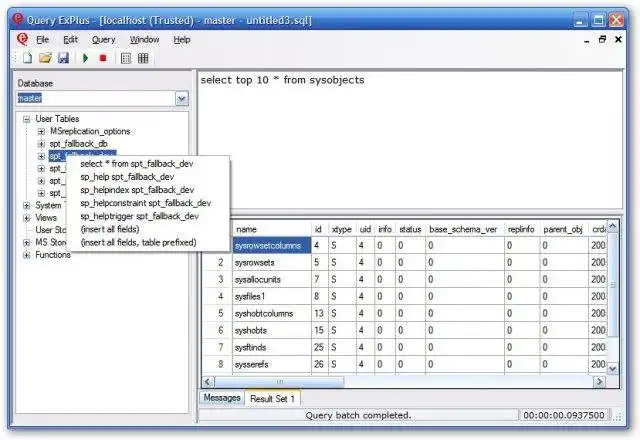Image resolution: width=640 pixels, height=440 pixels.
Task: Select the 'sysserefs' cell
Action: pyautogui.click(x=272, y=364)
